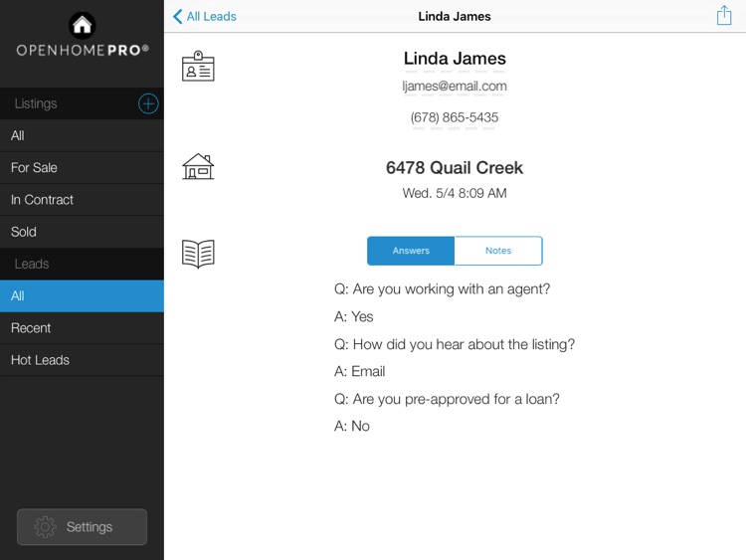Screen dimensions: 746x560
Task: Click the Listings section header
Action: 36,103
